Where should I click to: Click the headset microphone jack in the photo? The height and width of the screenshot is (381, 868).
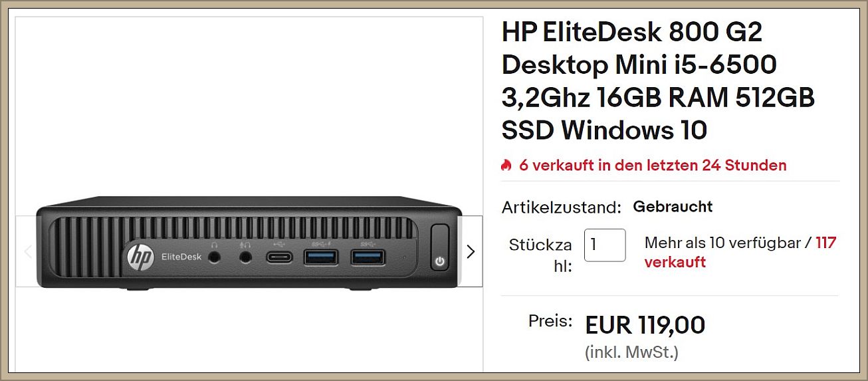246,258
